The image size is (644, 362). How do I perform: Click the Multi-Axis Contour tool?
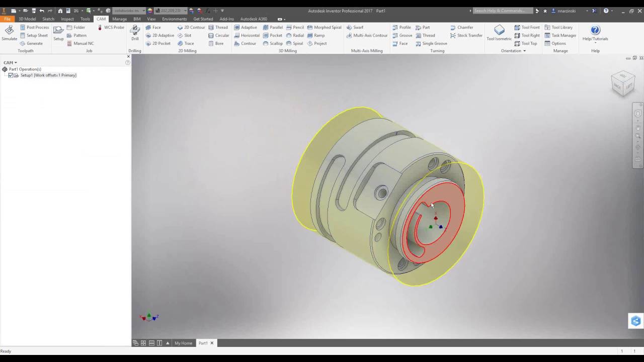pos(367,35)
